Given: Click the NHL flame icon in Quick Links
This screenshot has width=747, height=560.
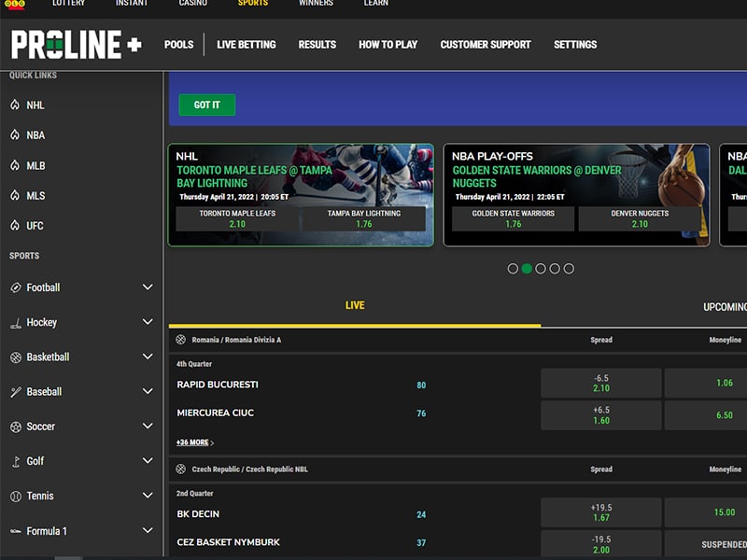Looking at the screenshot, I should [15, 105].
